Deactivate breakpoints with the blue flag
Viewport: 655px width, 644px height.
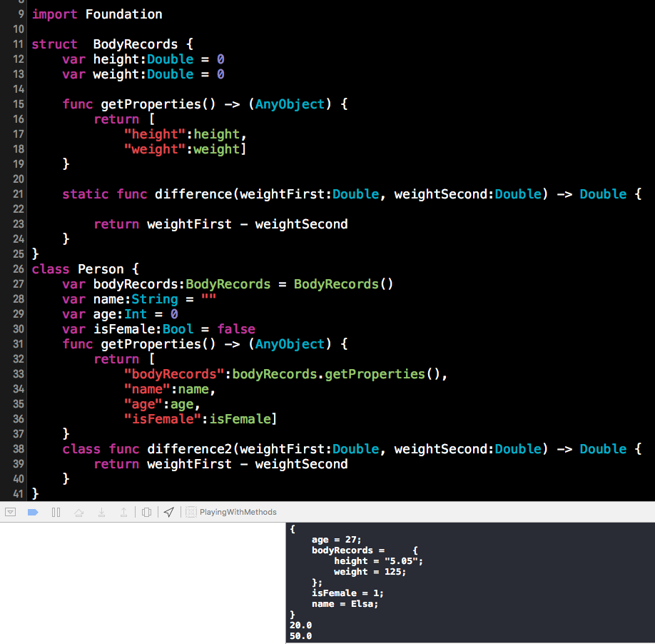[x=33, y=512]
